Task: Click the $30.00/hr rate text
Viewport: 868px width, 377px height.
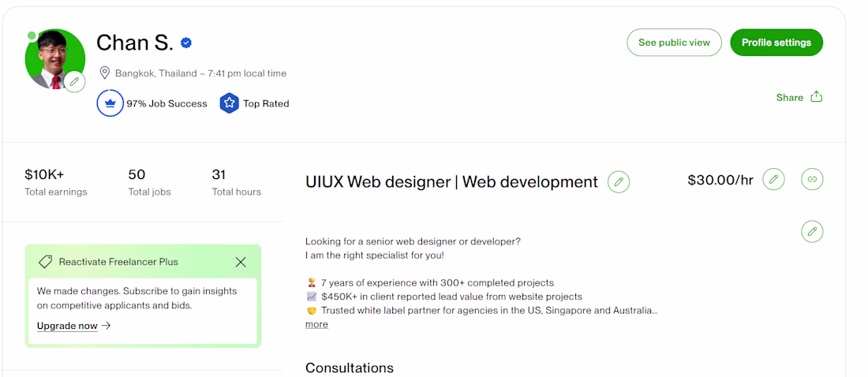Action: click(720, 180)
